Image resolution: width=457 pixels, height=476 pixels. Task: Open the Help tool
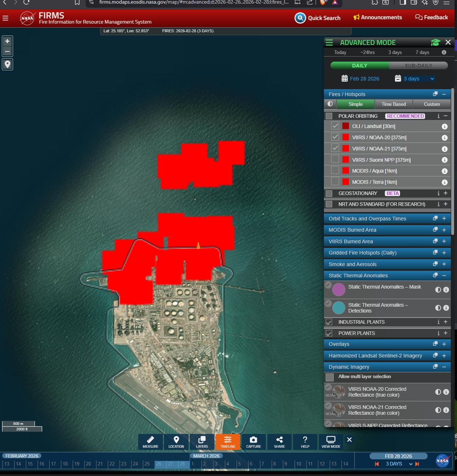pos(305,442)
